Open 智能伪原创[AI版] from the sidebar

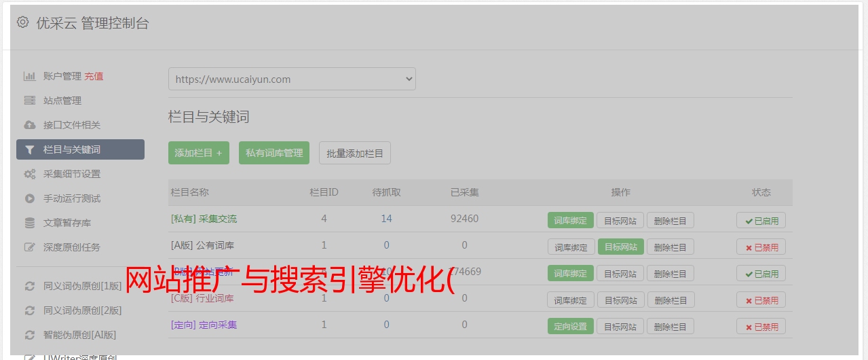tap(80, 335)
